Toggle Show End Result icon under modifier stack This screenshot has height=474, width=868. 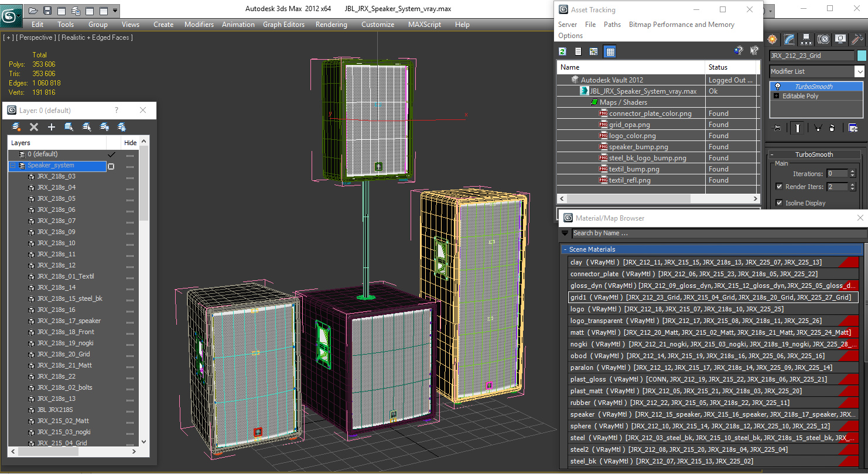(x=797, y=128)
